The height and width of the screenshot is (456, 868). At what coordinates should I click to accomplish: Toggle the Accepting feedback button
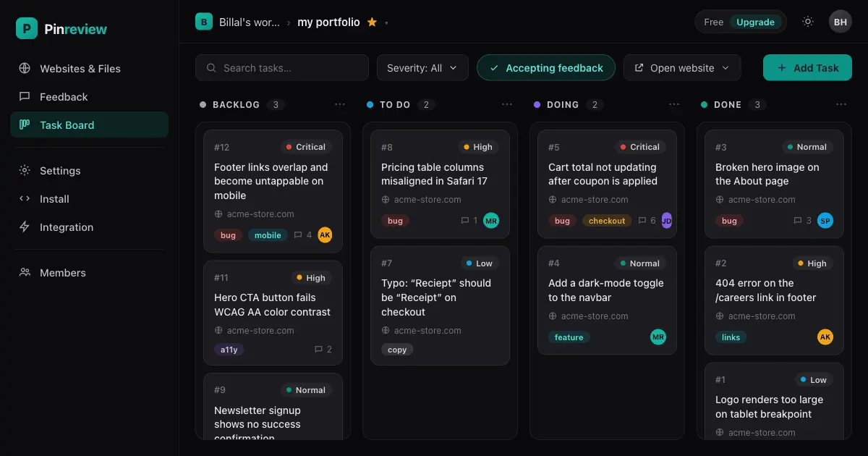click(546, 68)
